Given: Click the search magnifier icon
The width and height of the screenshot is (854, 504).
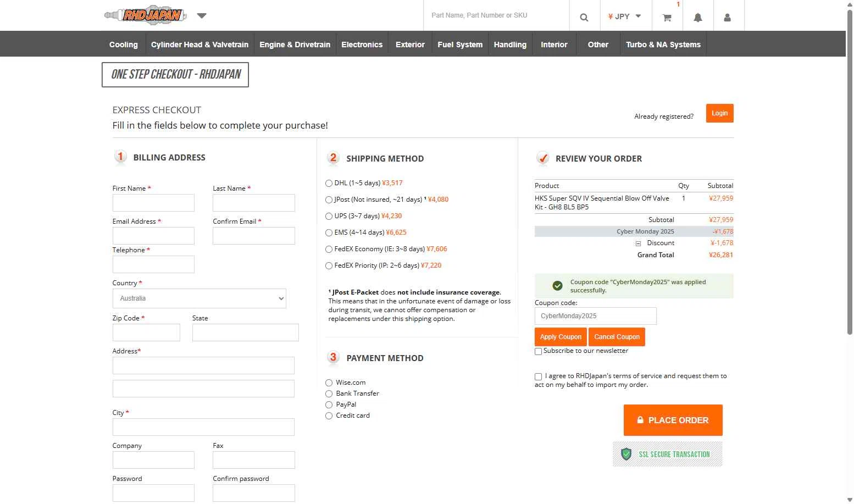Looking at the screenshot, I should click(x=584, y=17).
